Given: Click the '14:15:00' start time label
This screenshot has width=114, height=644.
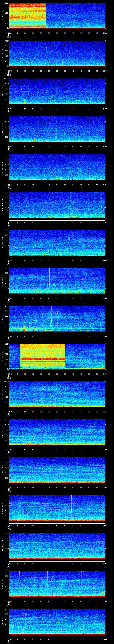Looking at the screenshot, I should tap(9, 71).
